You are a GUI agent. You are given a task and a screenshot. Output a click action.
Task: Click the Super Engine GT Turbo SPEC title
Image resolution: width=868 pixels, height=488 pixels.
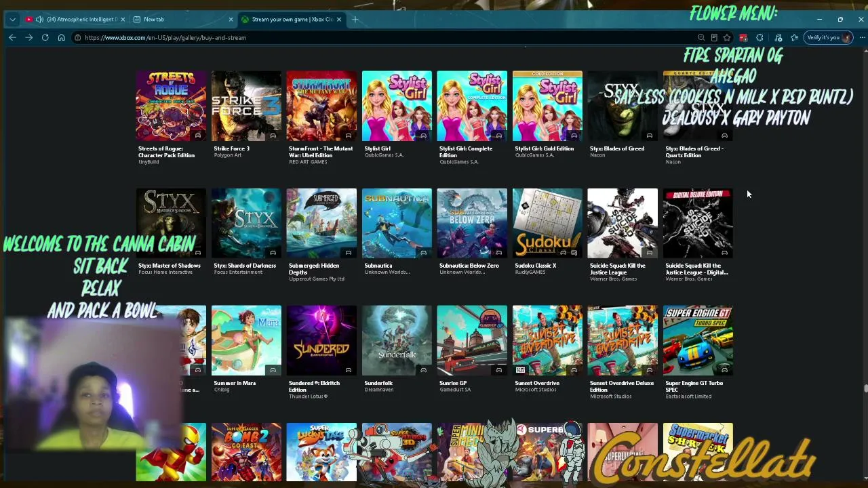694,386
